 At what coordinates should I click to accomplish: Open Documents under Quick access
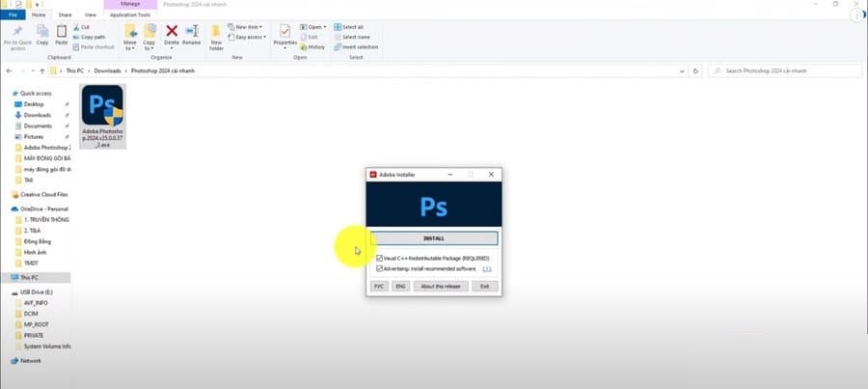point(37,125)
